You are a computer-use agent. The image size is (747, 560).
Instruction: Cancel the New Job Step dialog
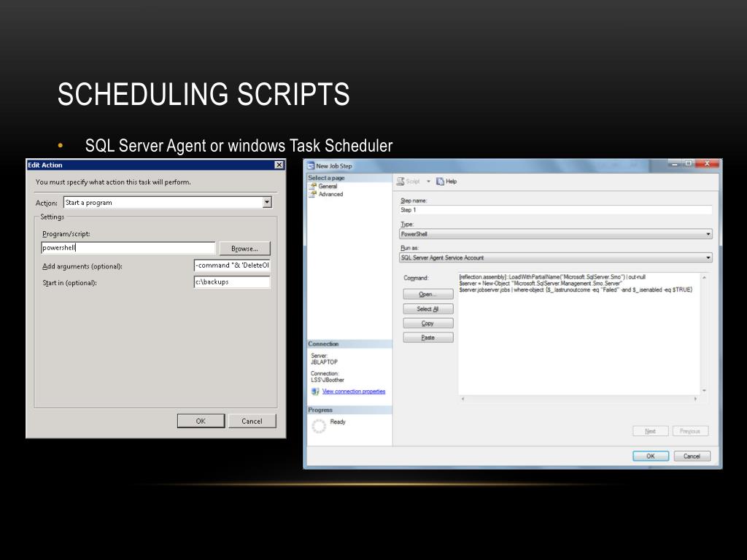click(x=692, y=456)
